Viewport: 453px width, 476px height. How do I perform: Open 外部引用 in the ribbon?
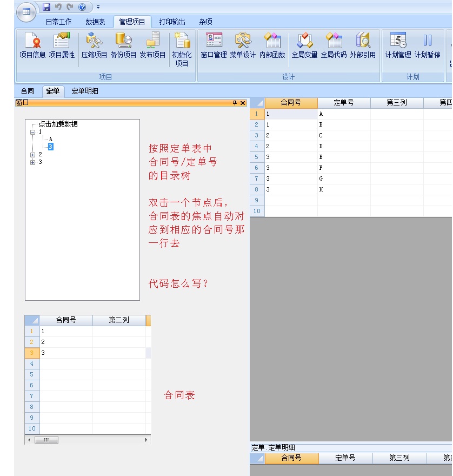[363, 45]
